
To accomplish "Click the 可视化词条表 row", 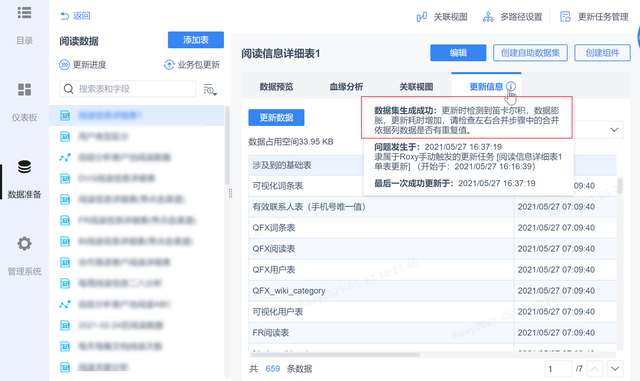I will pyautogui.click(x=433, y=186).
